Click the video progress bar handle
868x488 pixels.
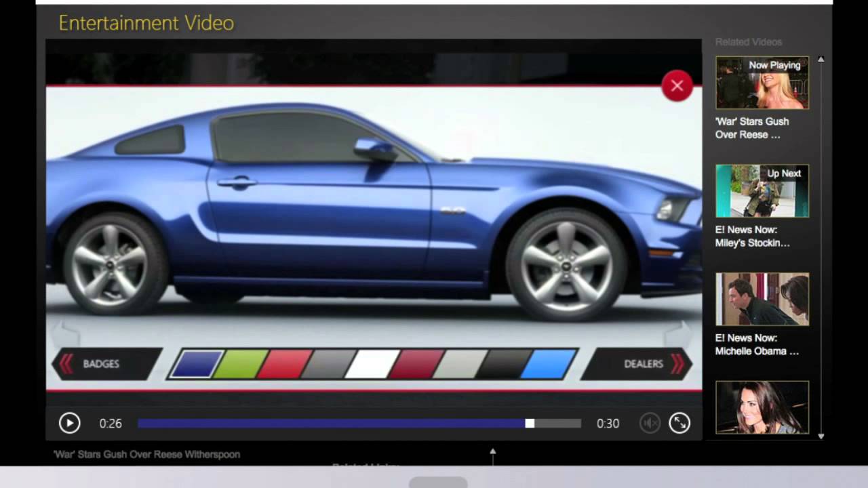pos(530,423)
